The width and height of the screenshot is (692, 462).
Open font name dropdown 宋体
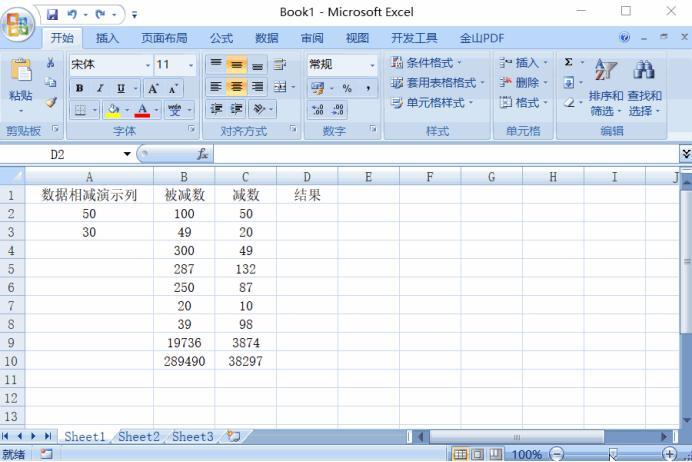(x=148, y=65)
